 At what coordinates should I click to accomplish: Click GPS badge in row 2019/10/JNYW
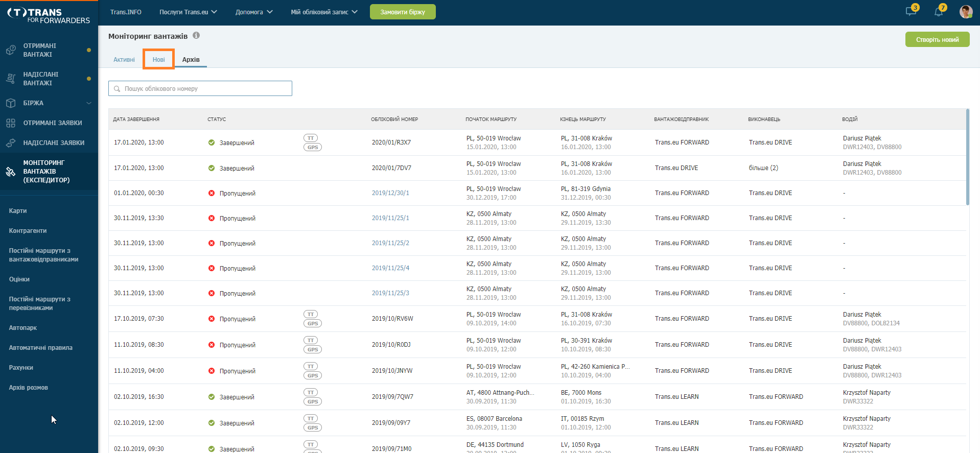tap(313, 375)
